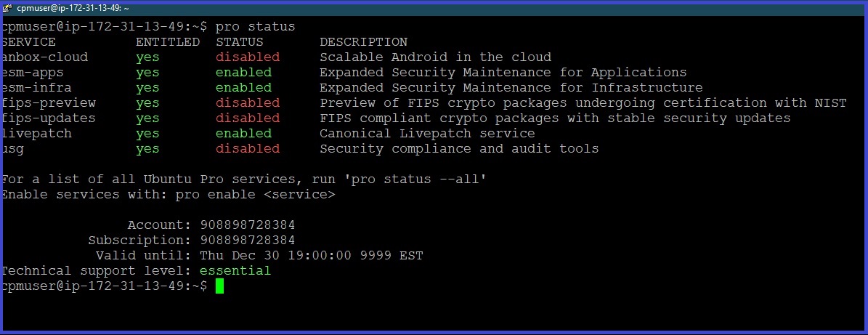The height and width of the screenshot is (335, 868).
Task: Click the fips-updates service name
Action: coord(49,118)
